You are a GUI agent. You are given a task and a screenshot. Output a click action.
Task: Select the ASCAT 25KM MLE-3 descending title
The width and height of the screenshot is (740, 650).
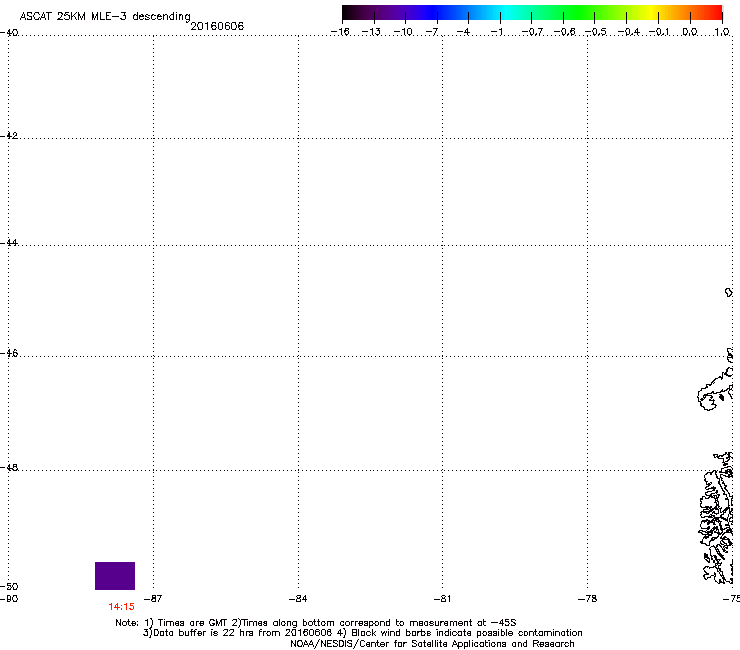pos(105,16)
